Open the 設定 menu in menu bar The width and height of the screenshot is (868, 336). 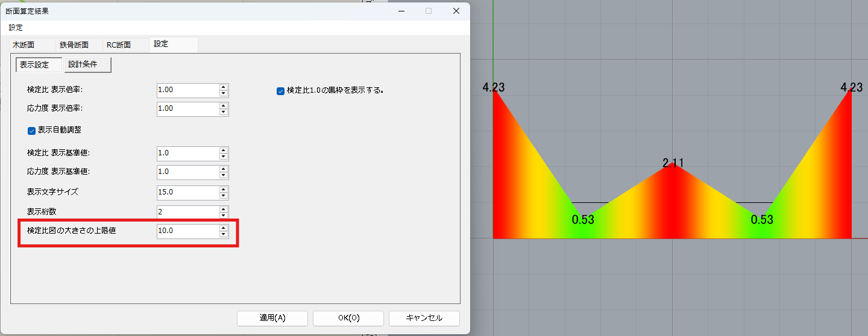16,28
